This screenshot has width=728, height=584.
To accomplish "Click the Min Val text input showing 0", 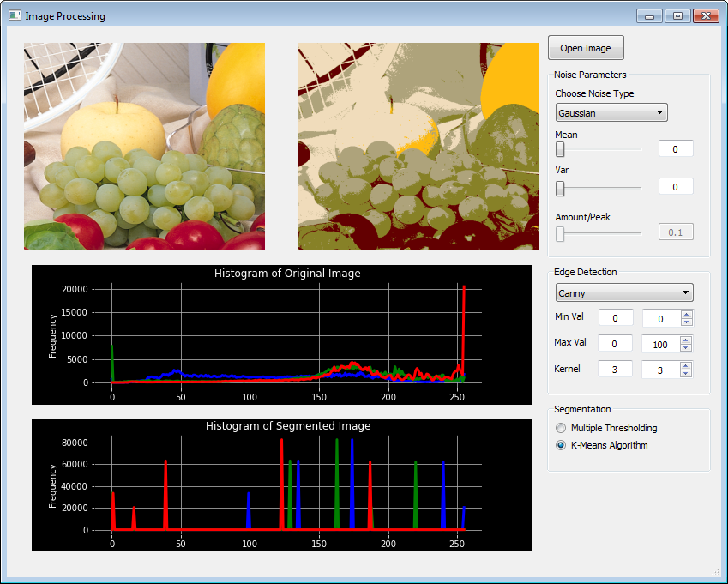I will click(614, 317).
